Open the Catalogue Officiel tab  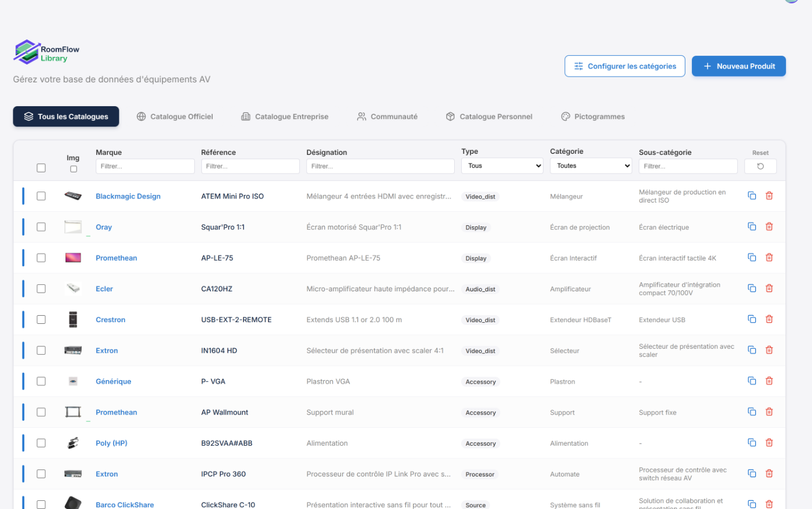[x=175, y=116]
